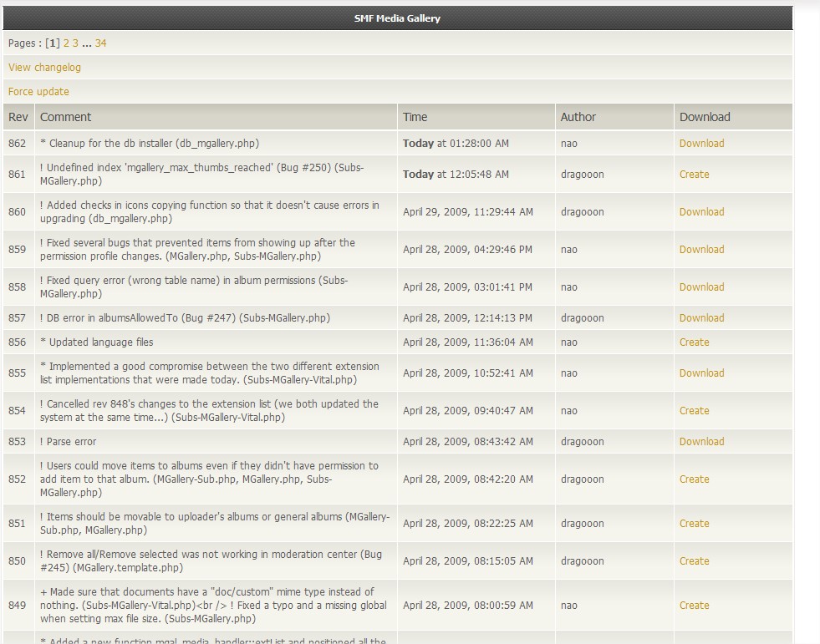Click time 'Today at 01:28:00 AM'
This screenshot has height=644, width=820.
click(456, 143)
